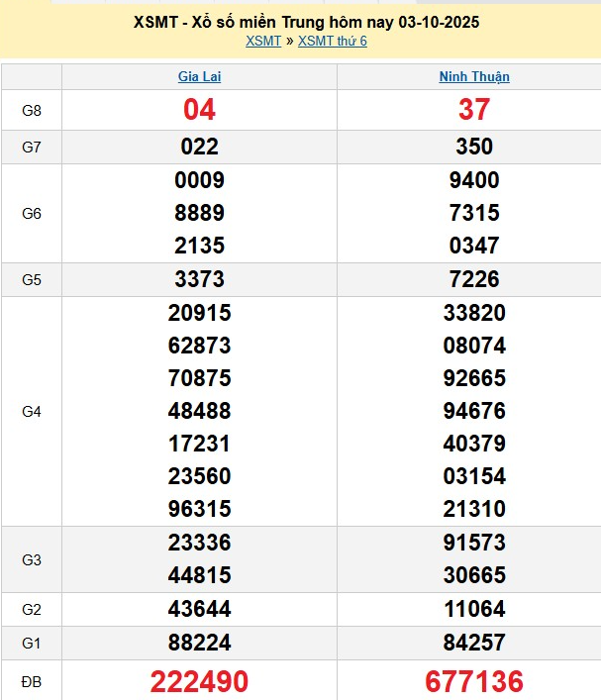The height and width of the screenshot is (700, 601).
Task: Select Gia Lai G8 result 04
Action: click(x=199, y=110)
